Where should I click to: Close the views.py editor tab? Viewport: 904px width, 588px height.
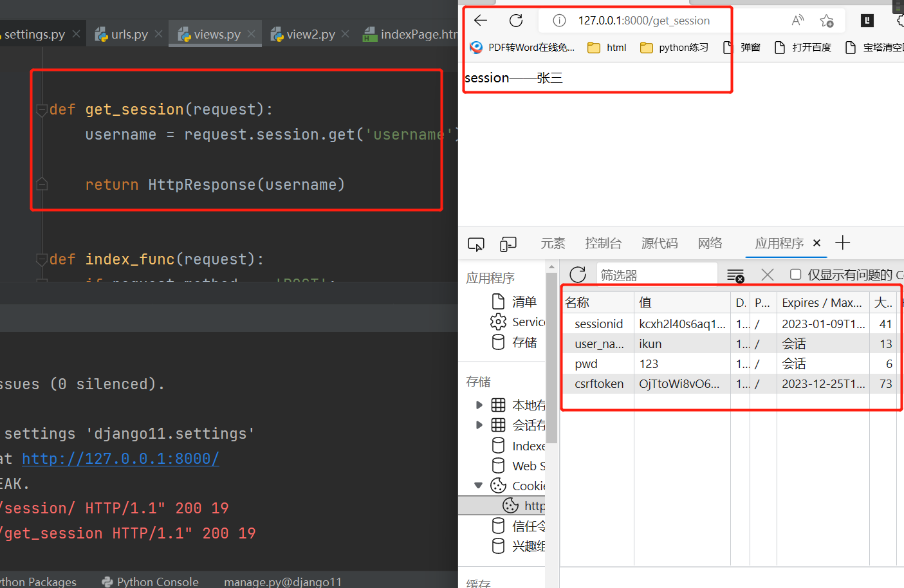click(251, 34)
